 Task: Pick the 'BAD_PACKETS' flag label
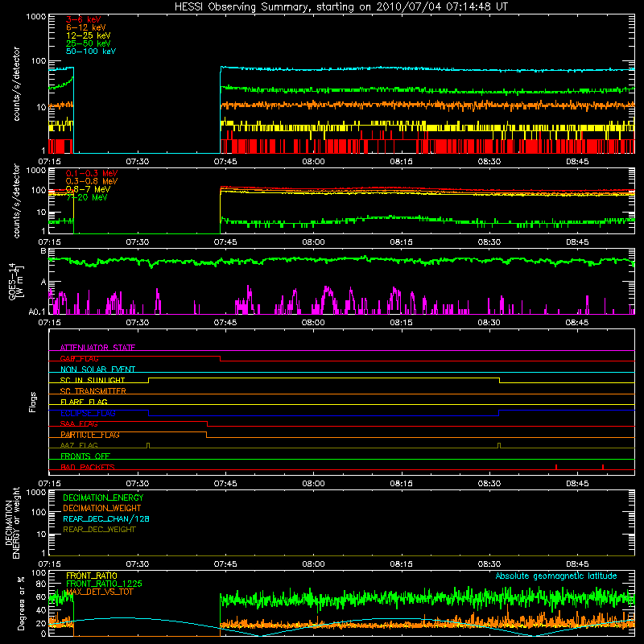click(88, 467)
